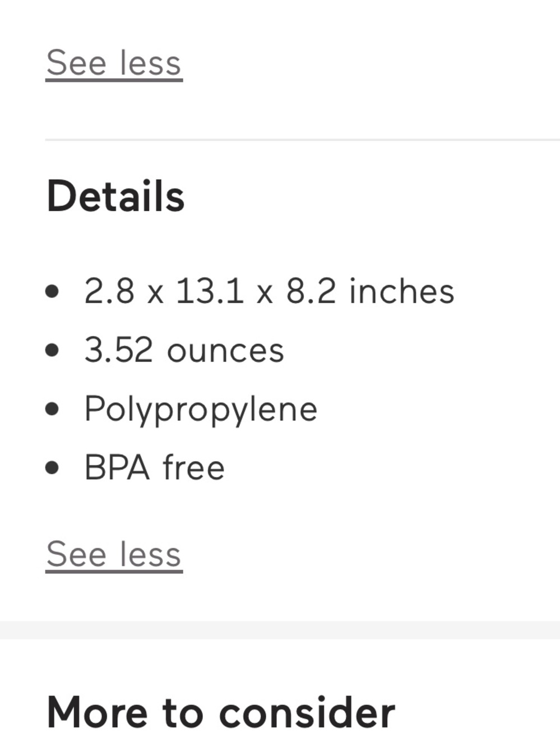This screenshot has height=747, width=560.
Task: Select the 3.52 ounces weight entry
Action: point(184,350)
